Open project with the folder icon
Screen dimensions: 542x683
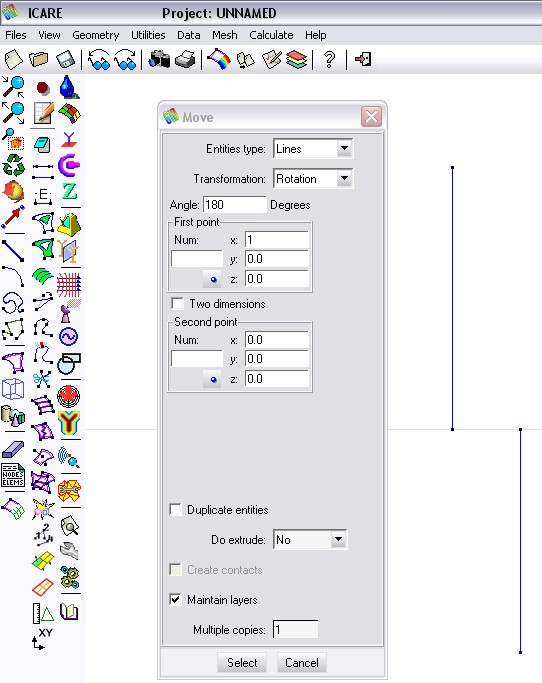click(x=39, y=59)
